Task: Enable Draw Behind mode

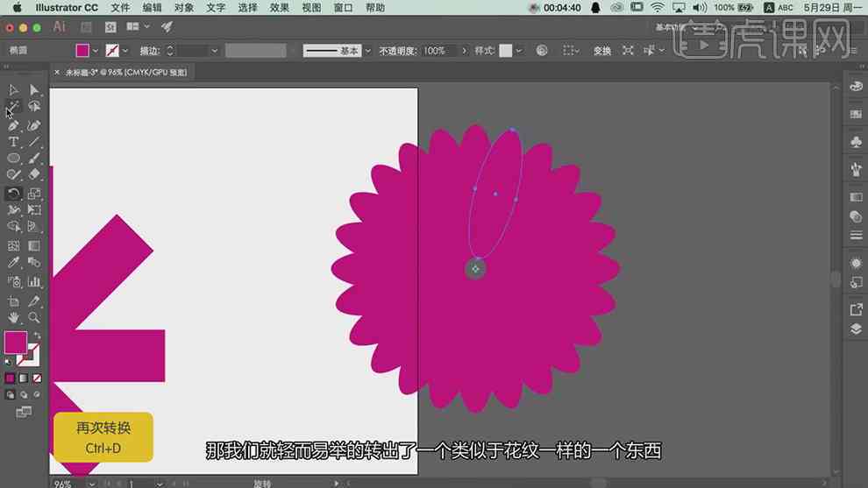Action: click(24, 394)
